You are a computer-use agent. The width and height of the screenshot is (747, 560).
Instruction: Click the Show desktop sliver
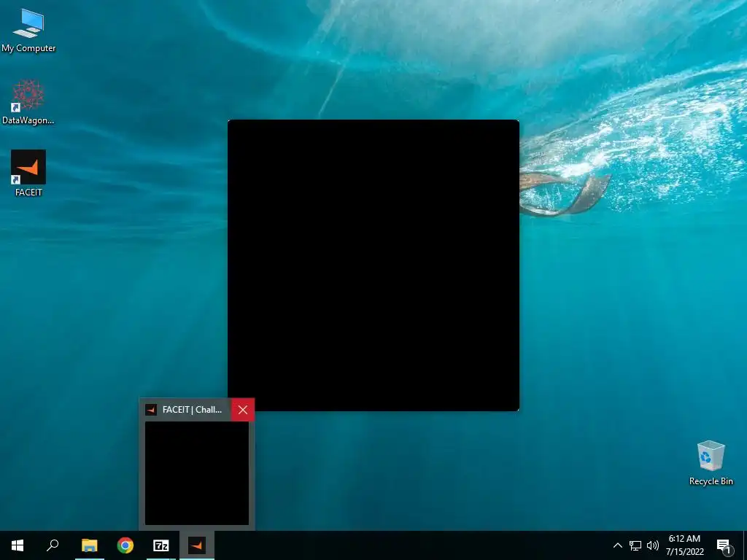click(x=745, y=545)
